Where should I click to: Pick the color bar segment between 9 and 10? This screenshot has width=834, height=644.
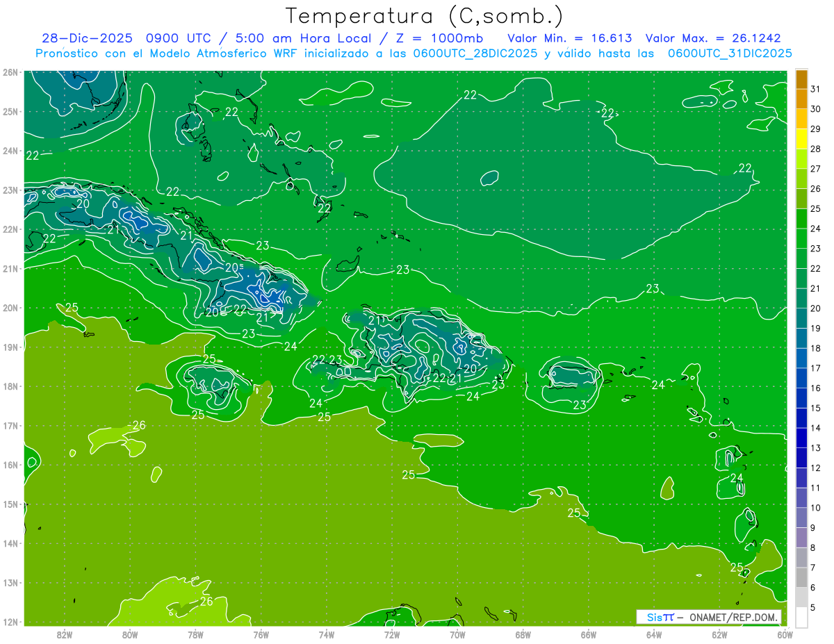[802, 518]
